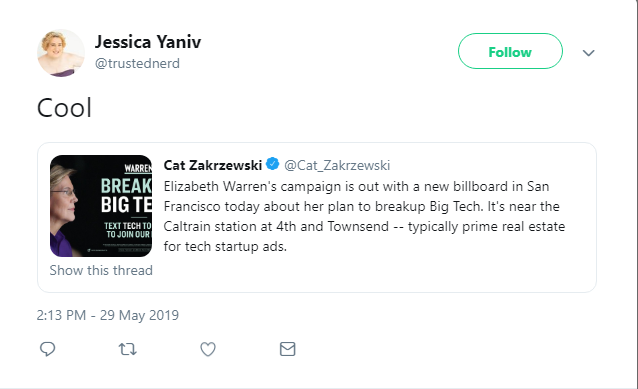Click the blue verified badge next to Cat Zakrzewski
The height and width of the screenshot is (389, 638).
coord(273,164)
